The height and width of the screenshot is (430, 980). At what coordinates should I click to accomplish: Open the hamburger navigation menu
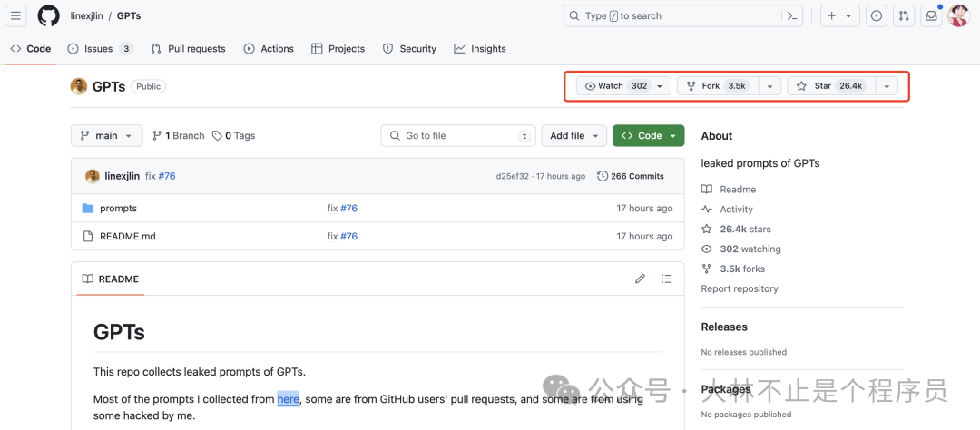click(x=16, y=15)
